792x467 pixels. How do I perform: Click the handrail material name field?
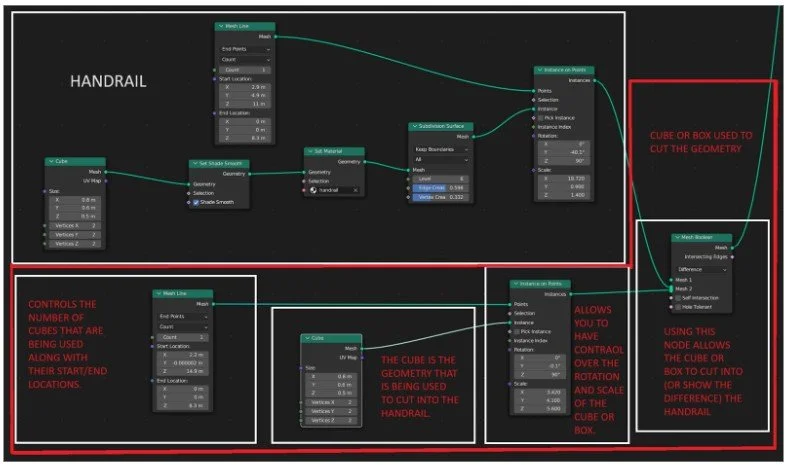334,190
